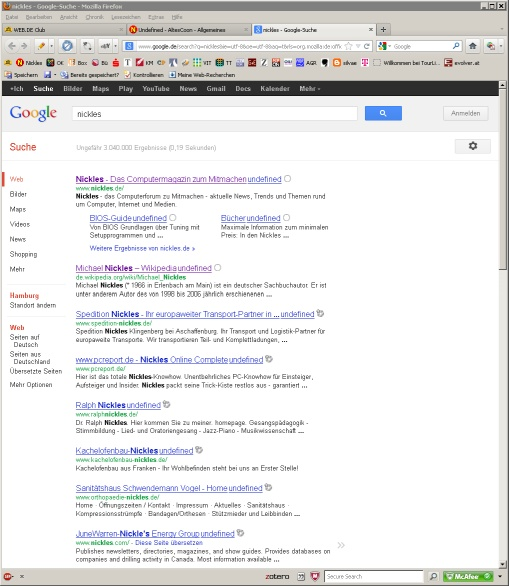The width and height of the screenshot is (509, 586).
Task: Click the round blue sync toolbar icon
Action: pyautogui.click(x=67, y=46)
